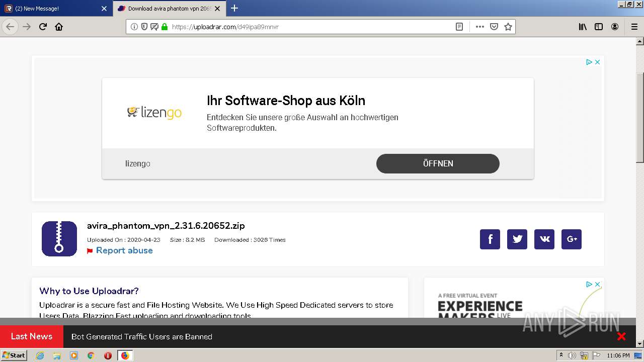
Task: Toggle Reader View in the address bar
Action: (459, 27)
